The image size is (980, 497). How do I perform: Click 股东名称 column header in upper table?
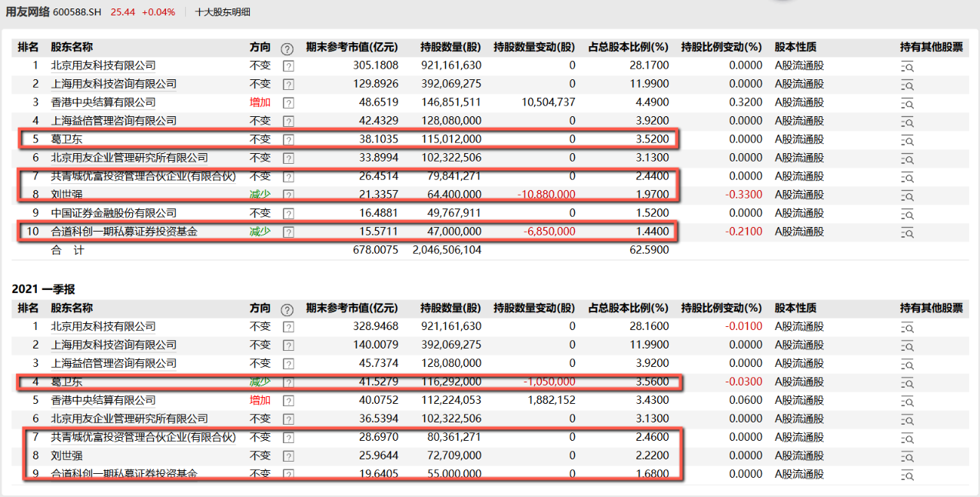(71, 47)
